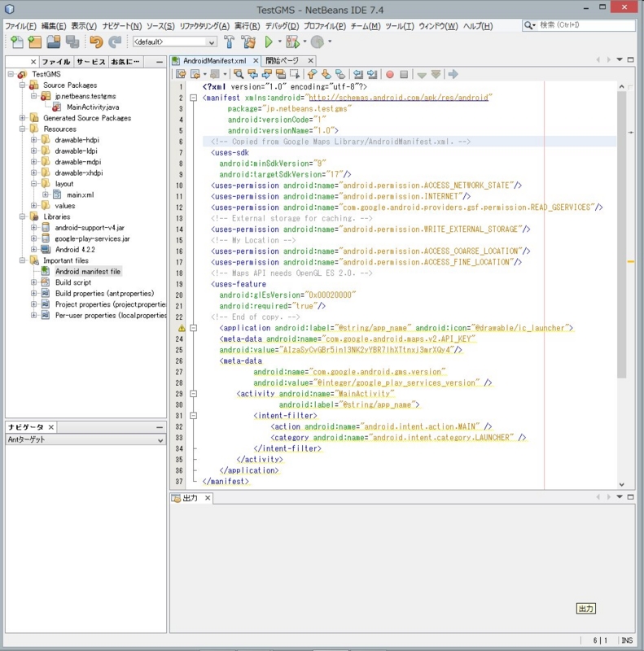Click the Previous Bookmark icon in editor toolbar
This screenshot has height=651, width=644.
pos(312,74)
